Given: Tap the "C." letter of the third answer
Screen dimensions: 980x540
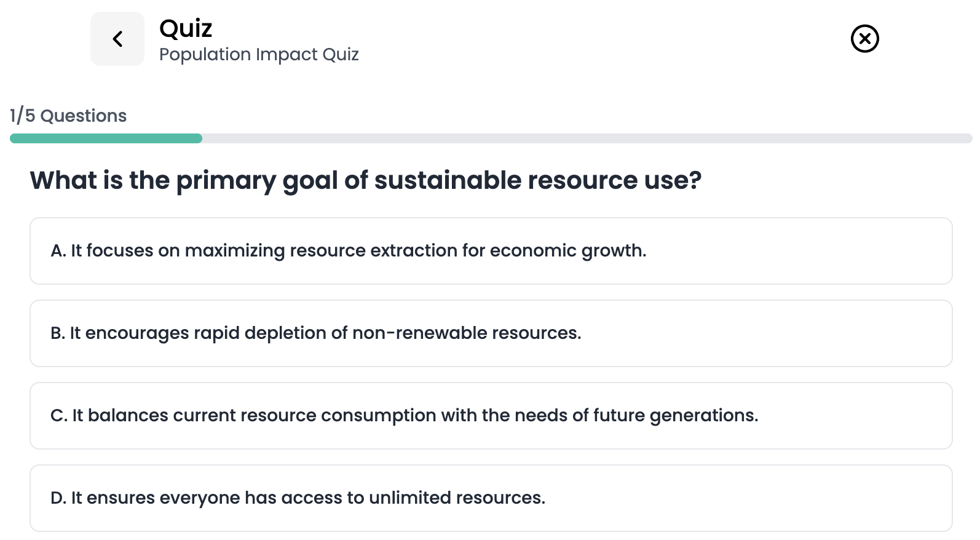Looking at the screenshot, I should pyautogui.click(x=58, y=416).
